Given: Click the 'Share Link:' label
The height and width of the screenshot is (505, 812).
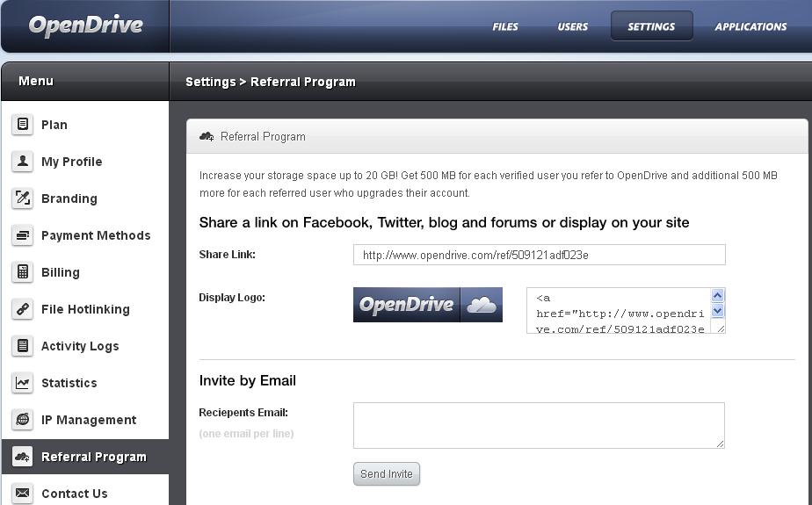Looking at the screenshot, I should [x=227, y=255].
